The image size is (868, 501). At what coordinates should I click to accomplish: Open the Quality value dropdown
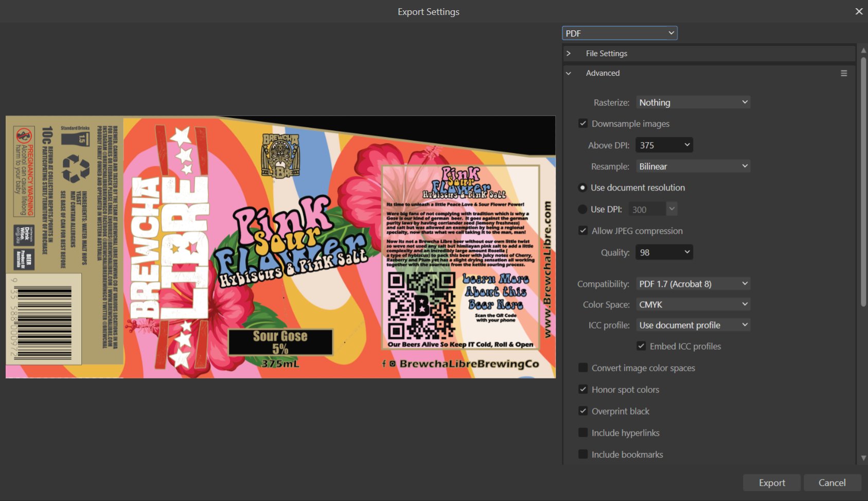pyautogui.click(x=664, y=252)
